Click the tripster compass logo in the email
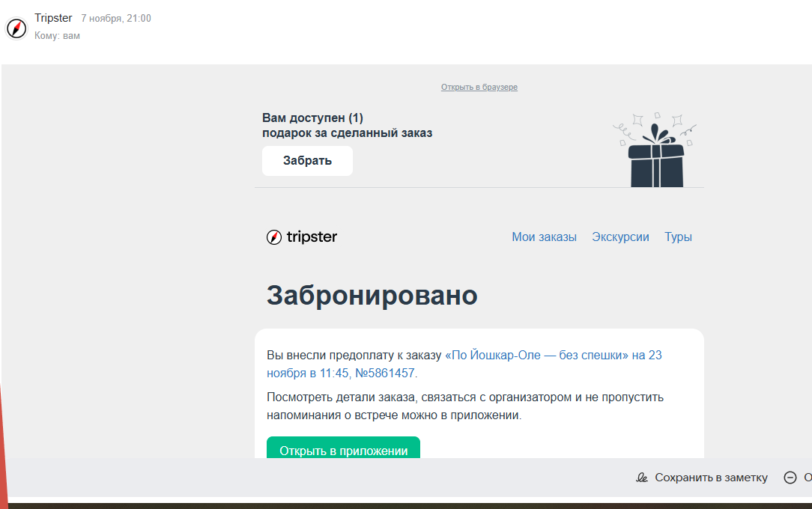The height and width of the screenshot is (509, 812). pyautogui.click(x=274, y=237)
